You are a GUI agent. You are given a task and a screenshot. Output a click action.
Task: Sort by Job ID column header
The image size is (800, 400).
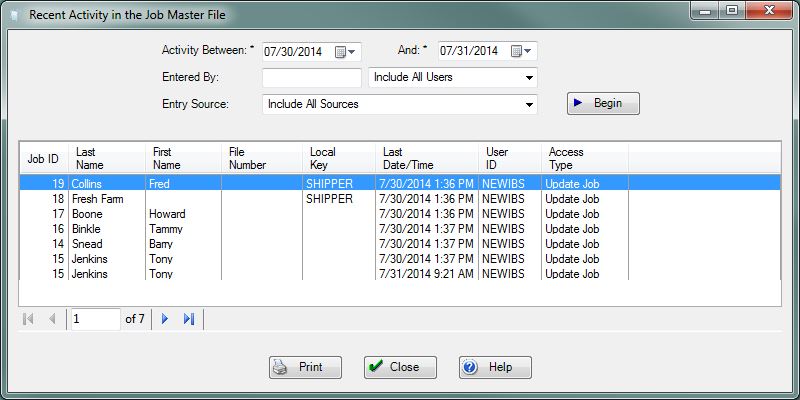(x=42, y=158)
